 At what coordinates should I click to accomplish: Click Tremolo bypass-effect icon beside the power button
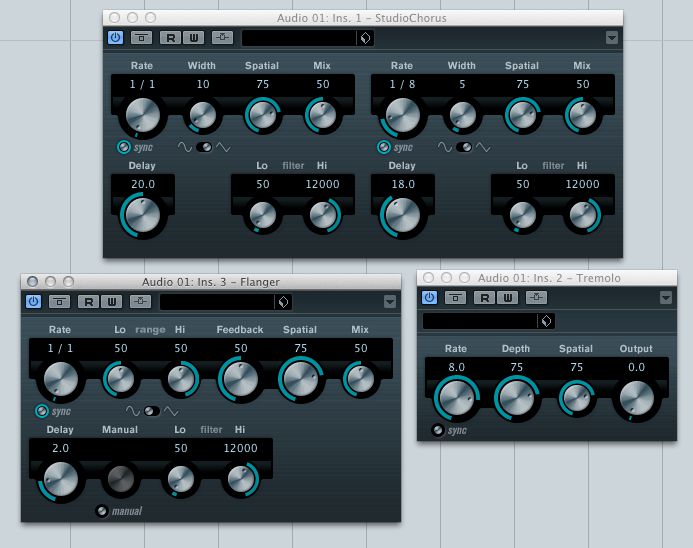click(455, 297)
